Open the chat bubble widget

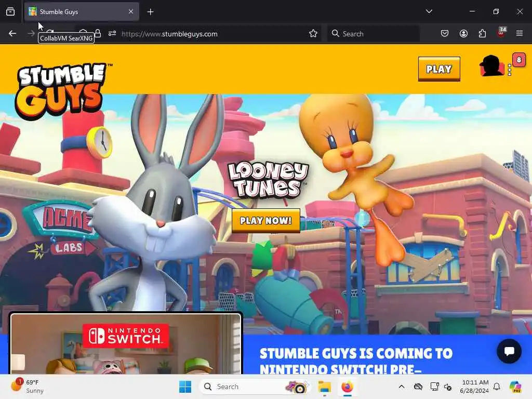pos(509,351)
